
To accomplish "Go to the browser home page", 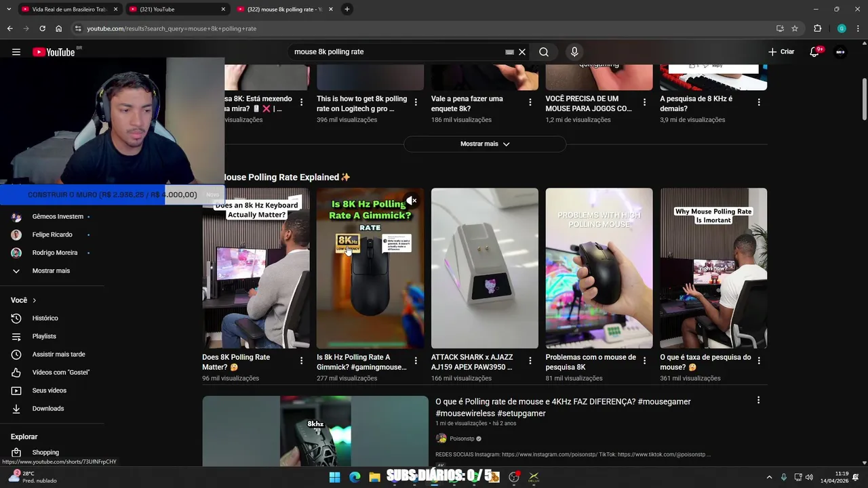I will [x=58, y=28].
